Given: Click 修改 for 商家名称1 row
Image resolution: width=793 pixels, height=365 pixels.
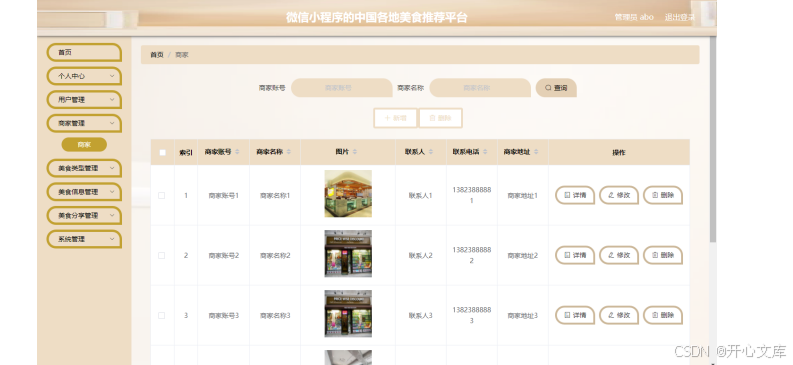Looking at the screenshot, I should pyautogui.click(x=619, y=195).
